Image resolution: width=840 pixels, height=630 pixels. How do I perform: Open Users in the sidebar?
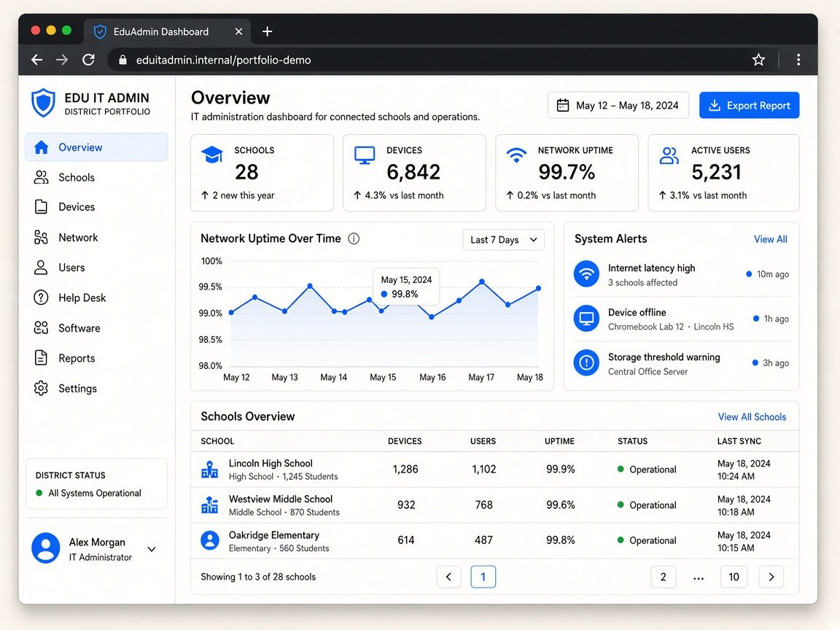click(x=96, y=268)
